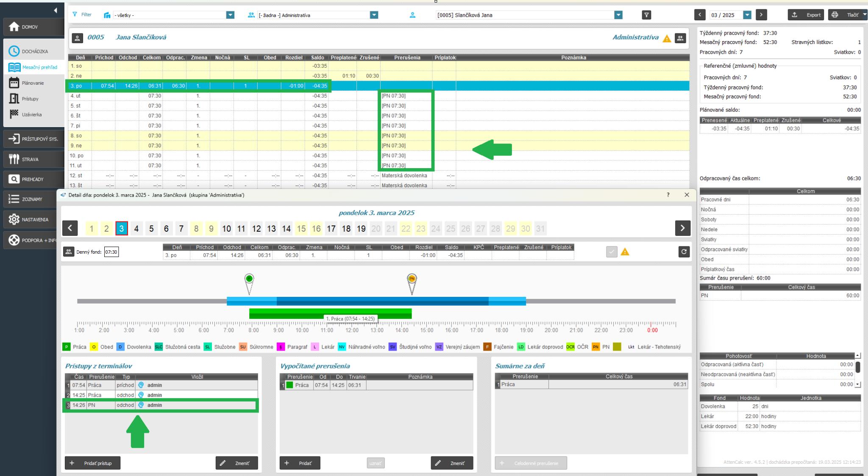Click the Denný fond input field
The image size is (868, 476).
[x=111, y=252]
